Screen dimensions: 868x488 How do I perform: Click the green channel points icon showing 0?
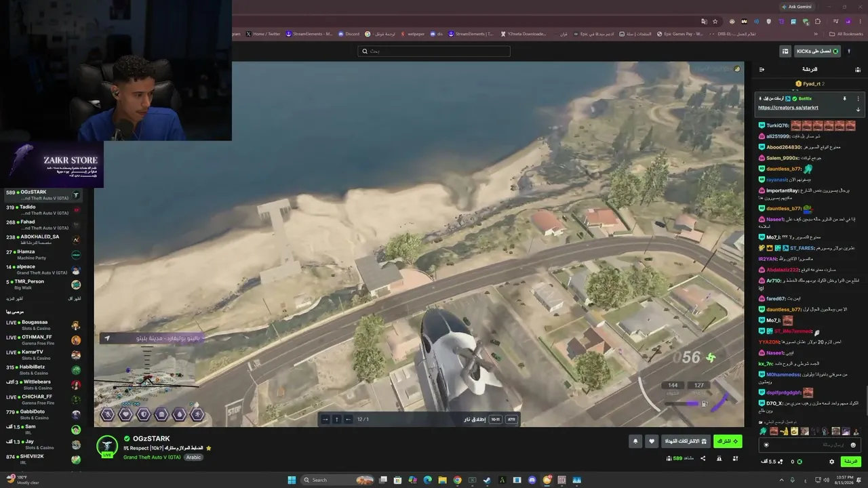click(797, 462)
